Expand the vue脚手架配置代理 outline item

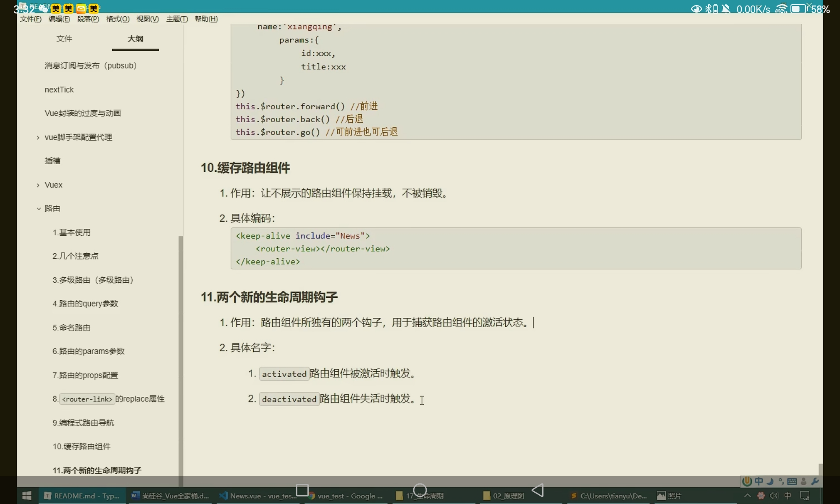[38, 137]
